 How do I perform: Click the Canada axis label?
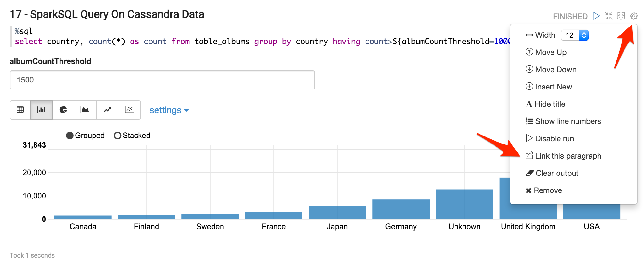[83, 227]
